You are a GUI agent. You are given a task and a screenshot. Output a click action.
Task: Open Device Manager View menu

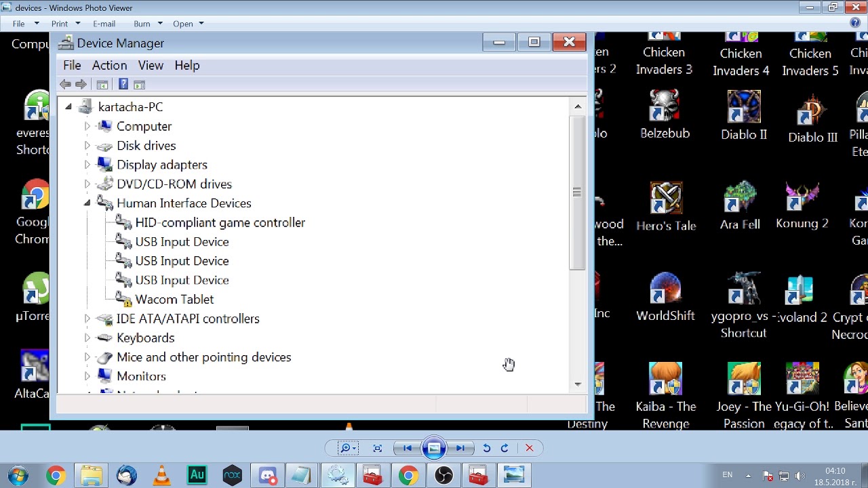[x=151, y=65]
